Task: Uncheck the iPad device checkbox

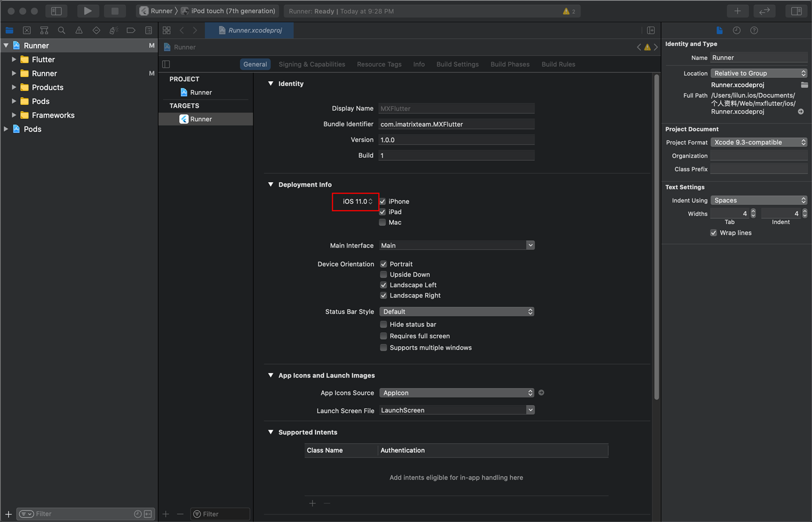Action: coord(382,212)
